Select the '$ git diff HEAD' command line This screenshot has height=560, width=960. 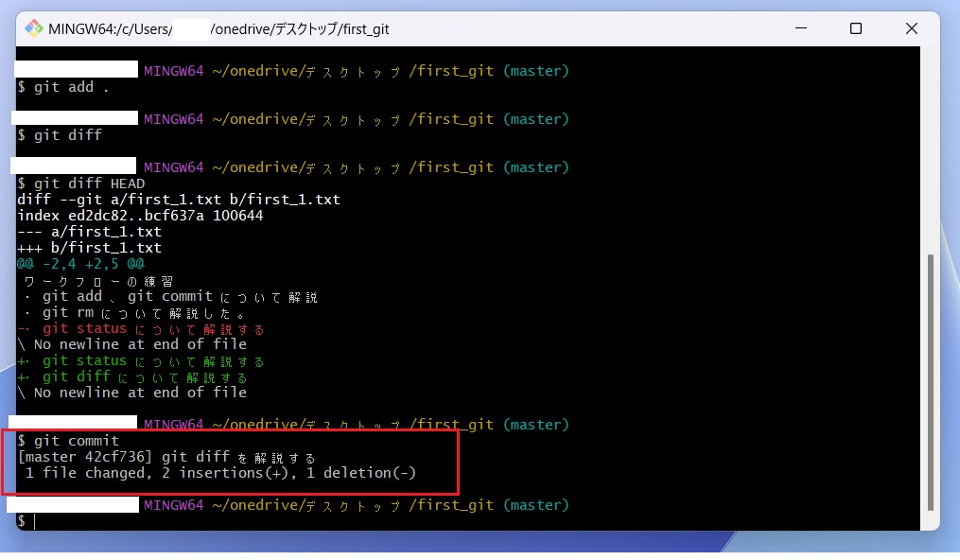click(81, 184)
